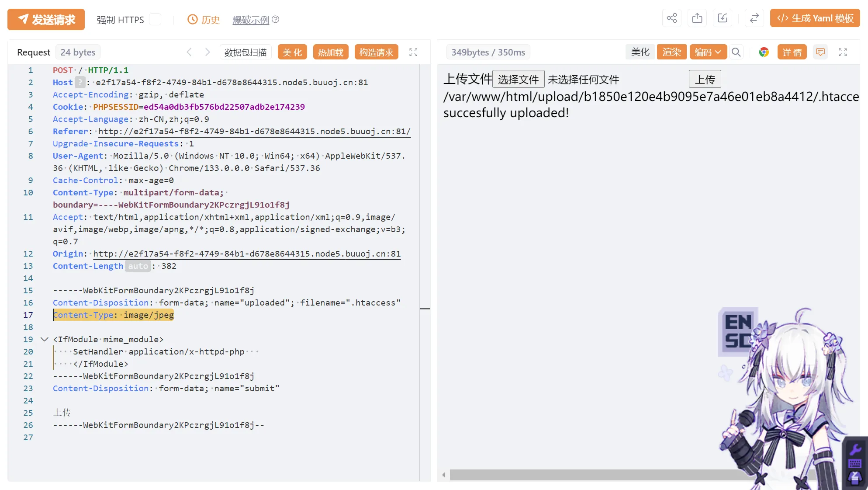Click 生成 Yaml 模板 button
This screenshot has width=868, height=490.
[x=815, y=18]
